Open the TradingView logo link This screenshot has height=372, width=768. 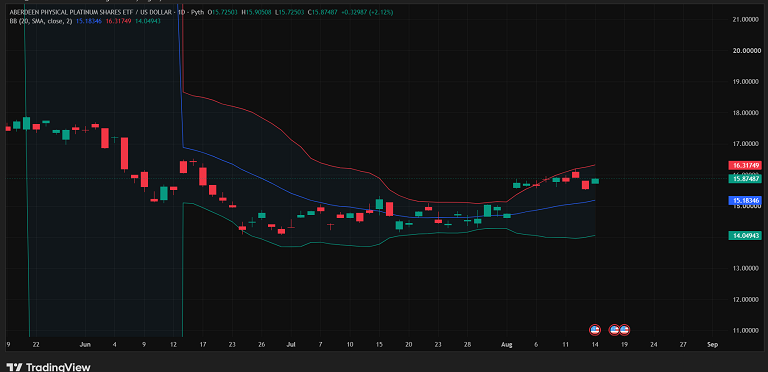click(48, 367)
